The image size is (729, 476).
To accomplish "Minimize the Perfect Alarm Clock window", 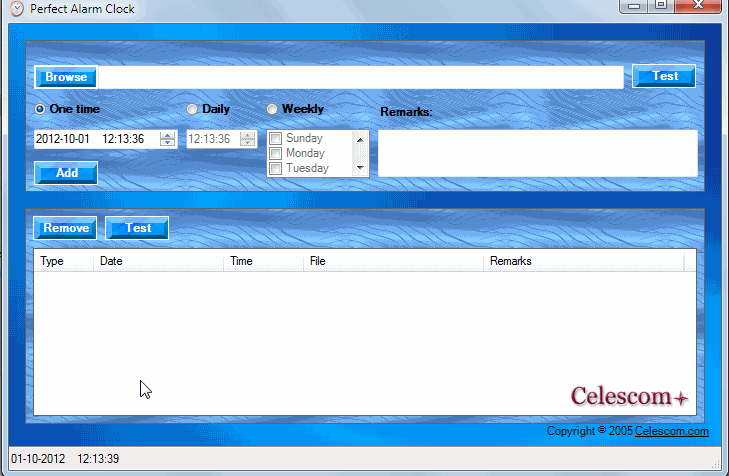I will [x=634, y=6].
